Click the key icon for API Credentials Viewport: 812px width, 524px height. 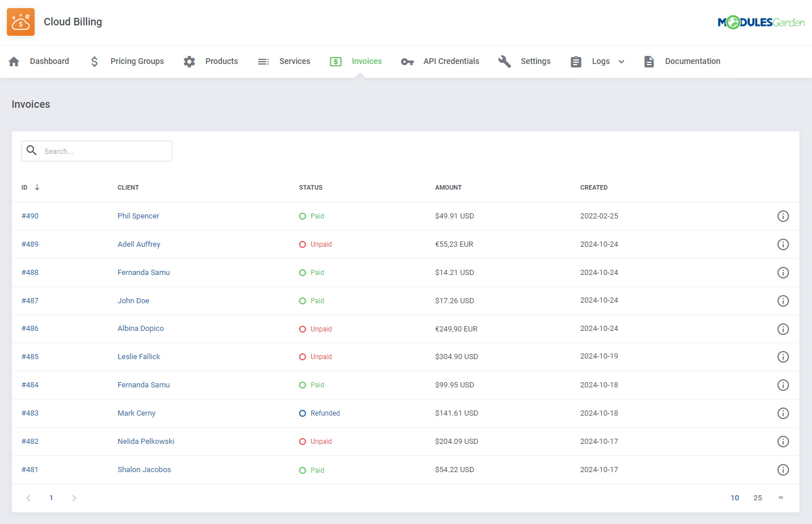point(407,62)
